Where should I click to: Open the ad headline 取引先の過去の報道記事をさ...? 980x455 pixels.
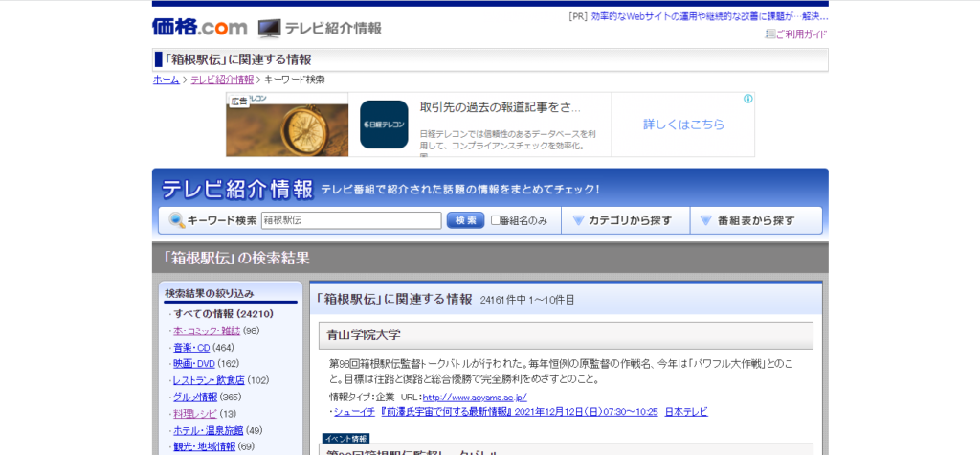500,107
